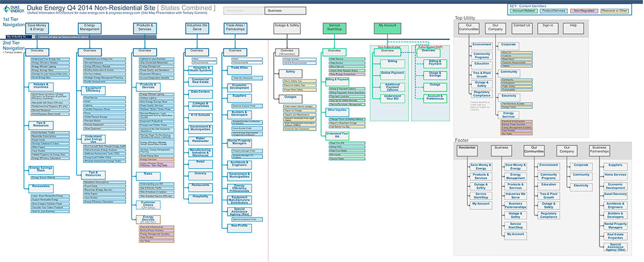
Task: Select Energy Services under Top Utility
Action: [508, 114]
